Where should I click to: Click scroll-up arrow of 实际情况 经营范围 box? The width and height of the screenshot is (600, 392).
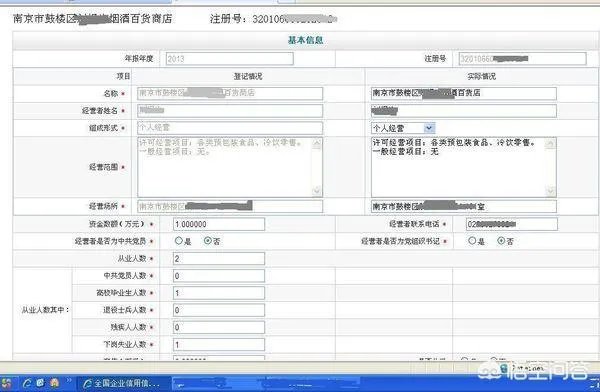coord(551,144)
